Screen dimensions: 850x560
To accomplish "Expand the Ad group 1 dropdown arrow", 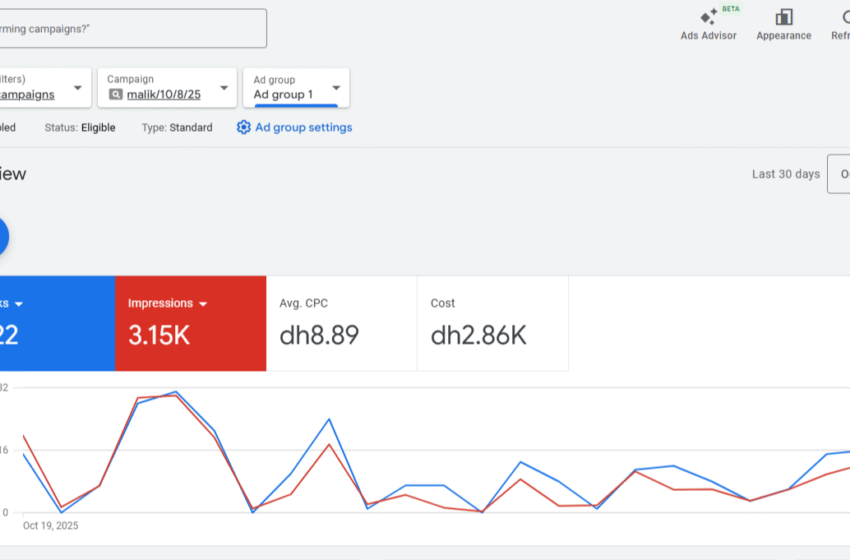I will (x=336, y=88).
